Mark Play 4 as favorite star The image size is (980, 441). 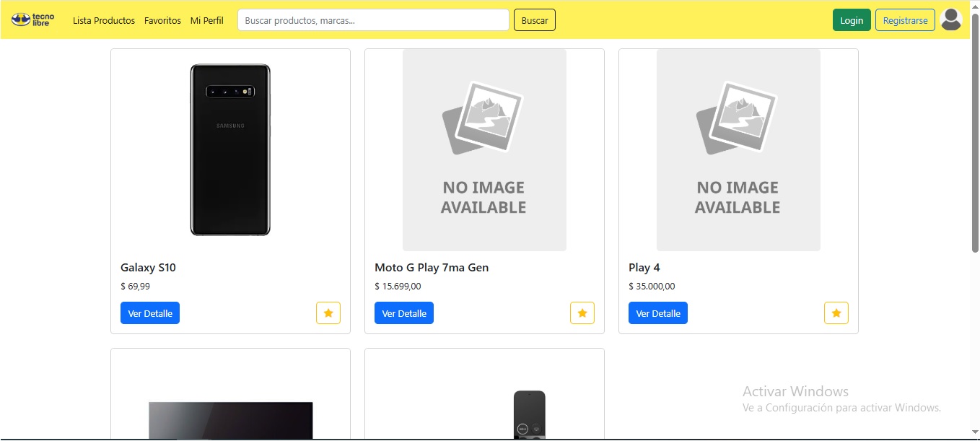pyautogui.click(x=836, y=313)
